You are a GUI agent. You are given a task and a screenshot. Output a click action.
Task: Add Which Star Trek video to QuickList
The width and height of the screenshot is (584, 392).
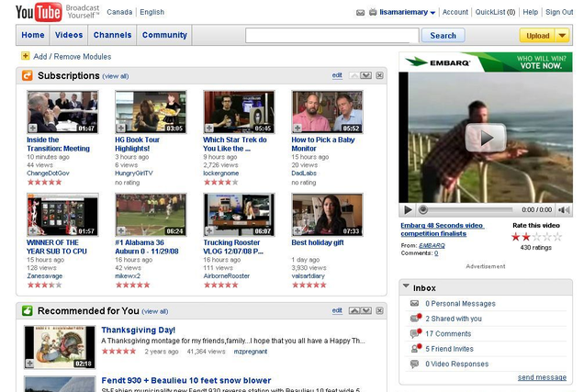coord(209,128)
